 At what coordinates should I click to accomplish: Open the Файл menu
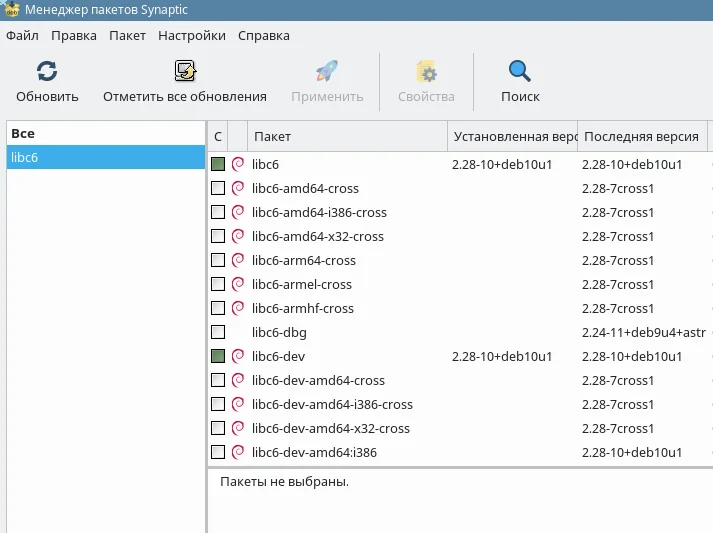tap(22, 35)
